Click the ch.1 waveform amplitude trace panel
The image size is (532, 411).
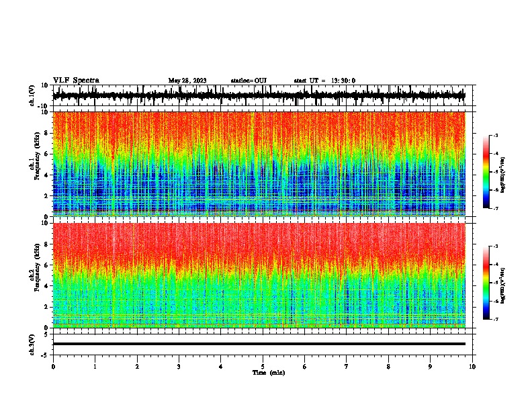[x=263, y=95]
